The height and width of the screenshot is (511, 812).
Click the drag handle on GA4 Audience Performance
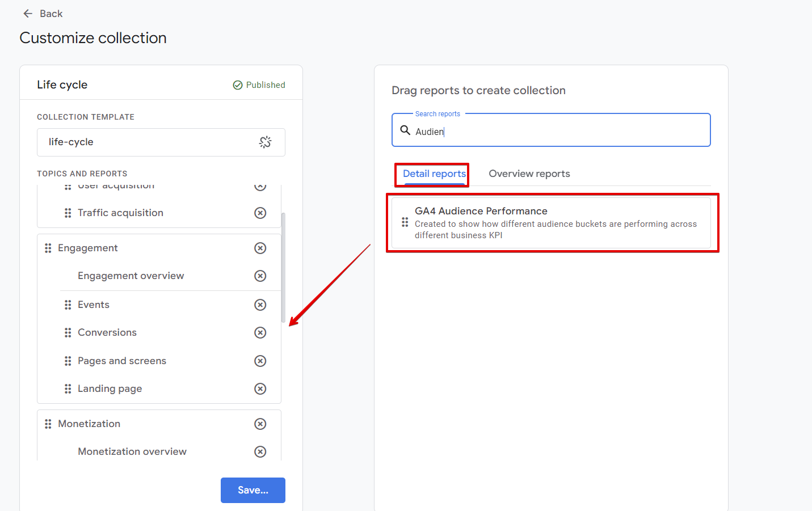pos(405,223)
